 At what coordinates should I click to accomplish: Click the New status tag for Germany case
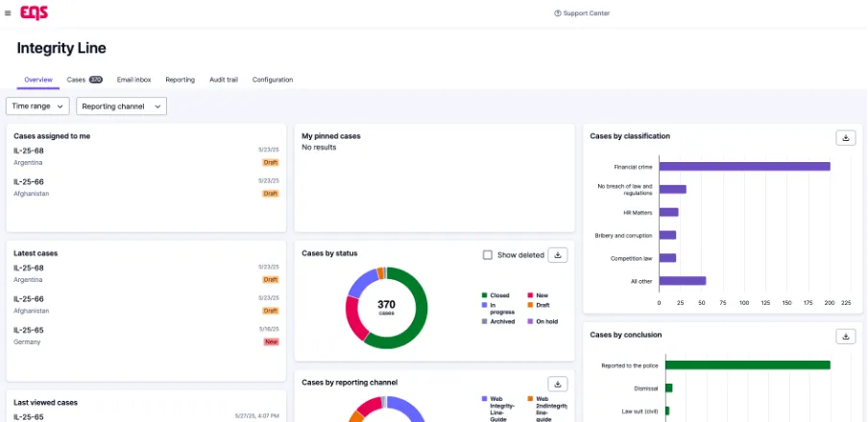point(271,341)
